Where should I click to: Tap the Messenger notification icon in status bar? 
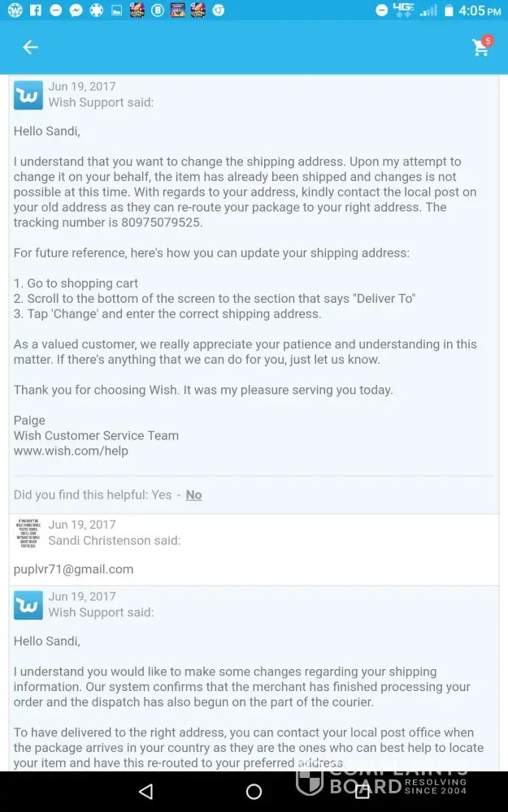point(76,11)
